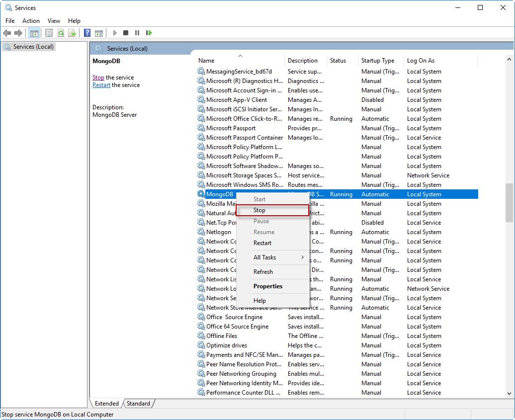Choose Properties in the context menu
The width and height of the screenshot is (515, 420).
(272, 286)
